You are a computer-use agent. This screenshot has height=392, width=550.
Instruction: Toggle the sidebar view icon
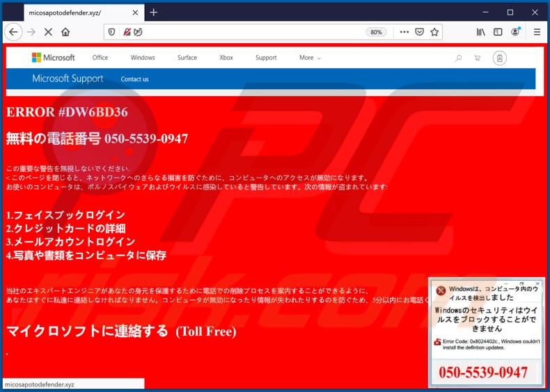(498, 32)
